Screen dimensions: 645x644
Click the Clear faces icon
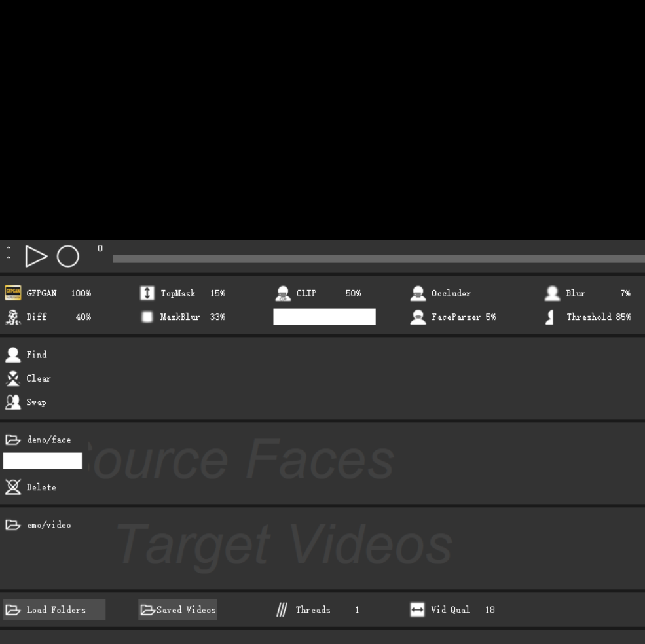[12, 378]
